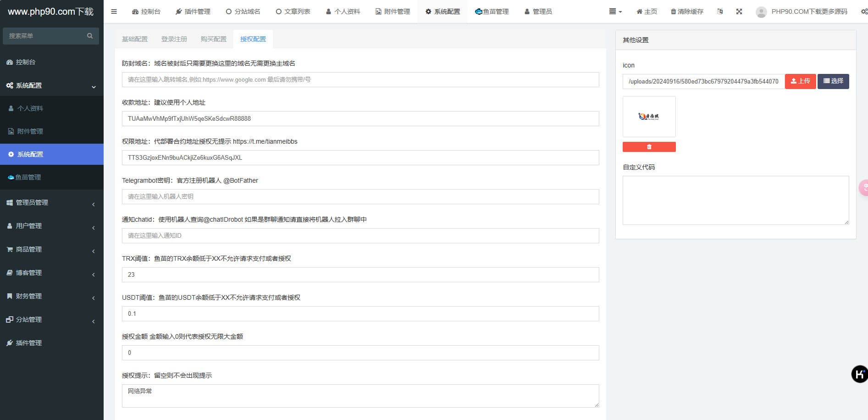Click the user avatar in the header
This screenshot has height=420, width=868.
[761, 12]
